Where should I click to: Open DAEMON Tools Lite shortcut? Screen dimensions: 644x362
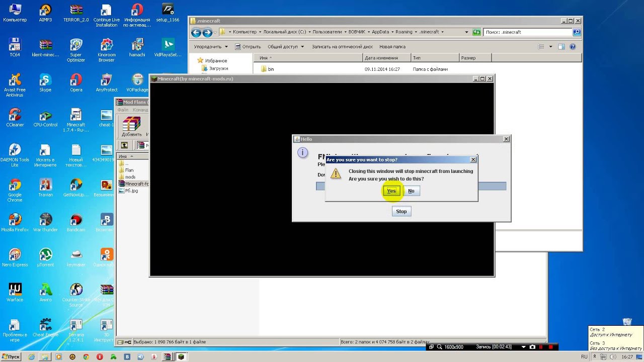tap(15, 155)
